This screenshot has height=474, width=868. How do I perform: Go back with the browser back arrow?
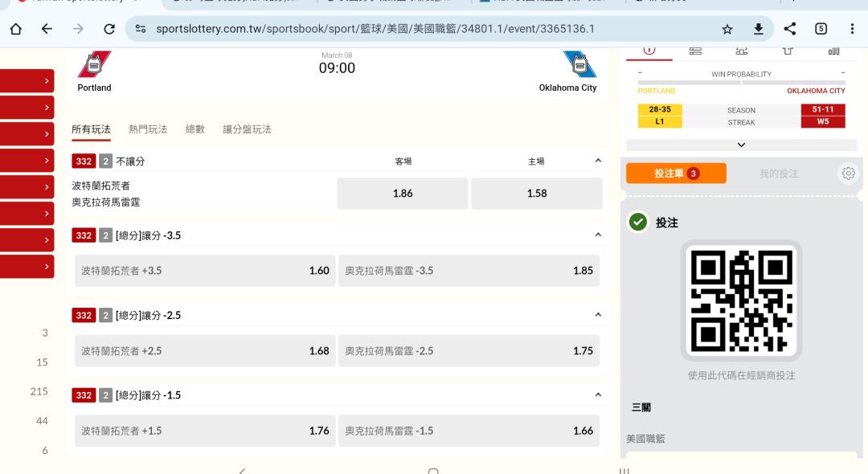[x=47, y=29]
